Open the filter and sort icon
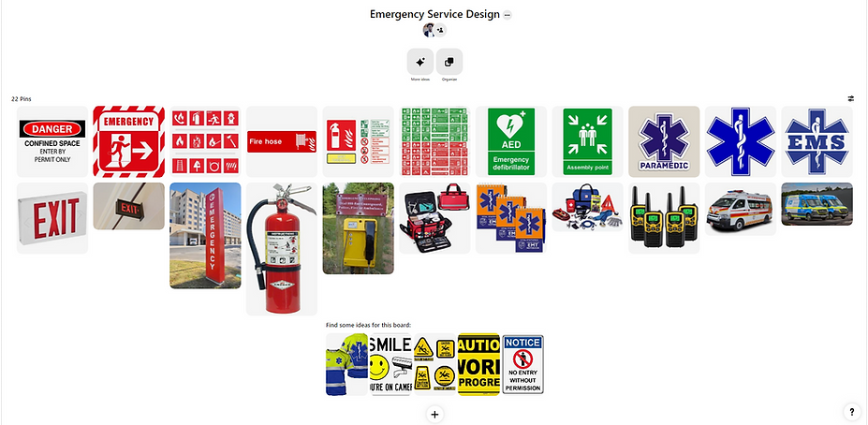The image size is (868, 425). [851, 98]
